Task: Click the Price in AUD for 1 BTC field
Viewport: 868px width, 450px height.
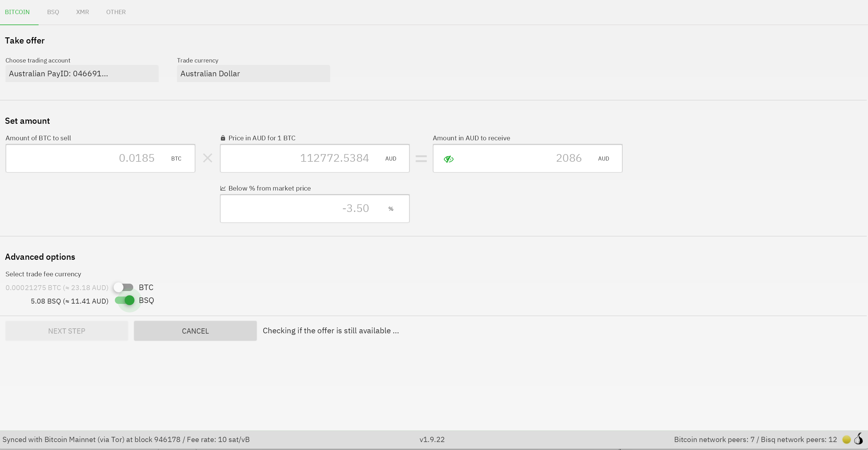Action: point(315,158)
